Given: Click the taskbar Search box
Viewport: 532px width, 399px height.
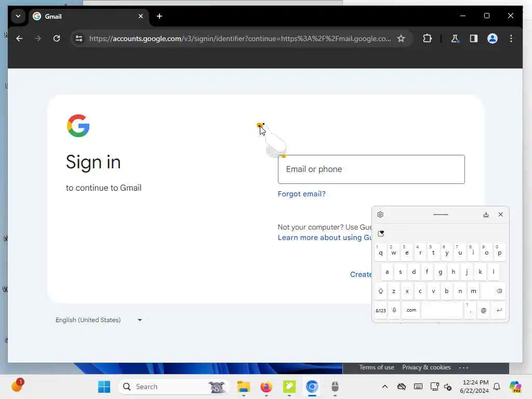Looking at the screenshot, I should (x=174, y=387).
